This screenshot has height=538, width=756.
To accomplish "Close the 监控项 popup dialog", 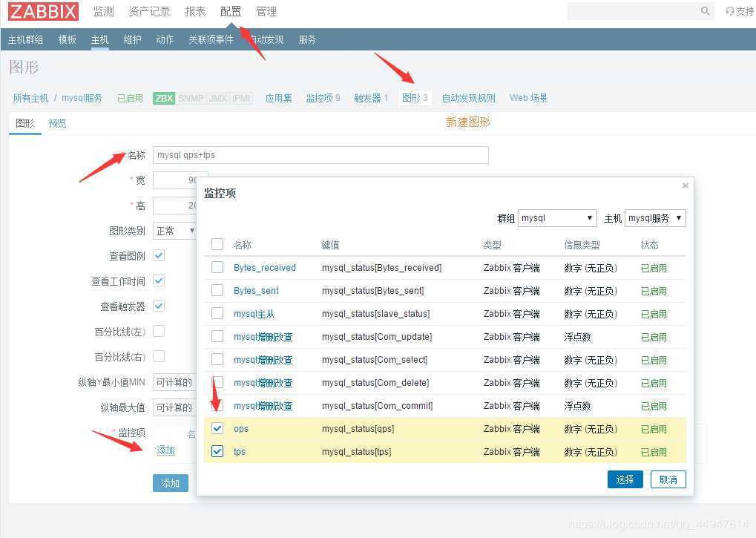I will pyautogui.click(x=685, y=186).
